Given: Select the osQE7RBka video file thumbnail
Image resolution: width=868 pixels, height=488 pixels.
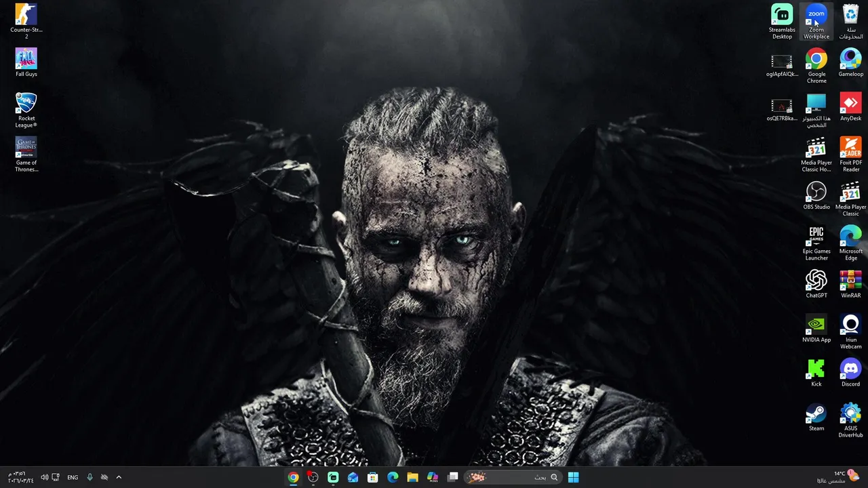Looking at the screenshot, I should pos(782,110).
